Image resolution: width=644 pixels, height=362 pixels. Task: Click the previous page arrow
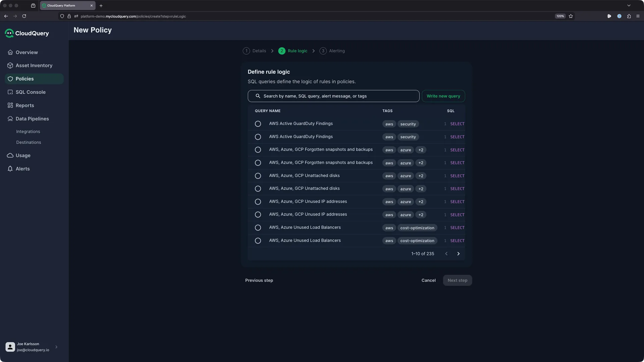[x=446, y=254]
